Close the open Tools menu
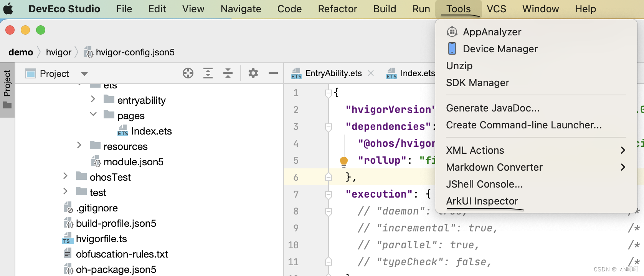 point(458,9)
